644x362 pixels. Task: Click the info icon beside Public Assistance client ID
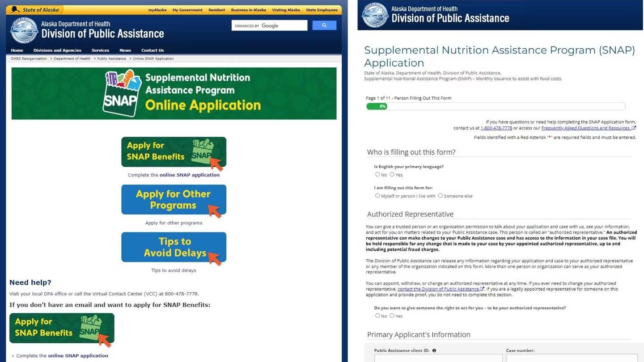pyautogui.click(x=434, y=351)
